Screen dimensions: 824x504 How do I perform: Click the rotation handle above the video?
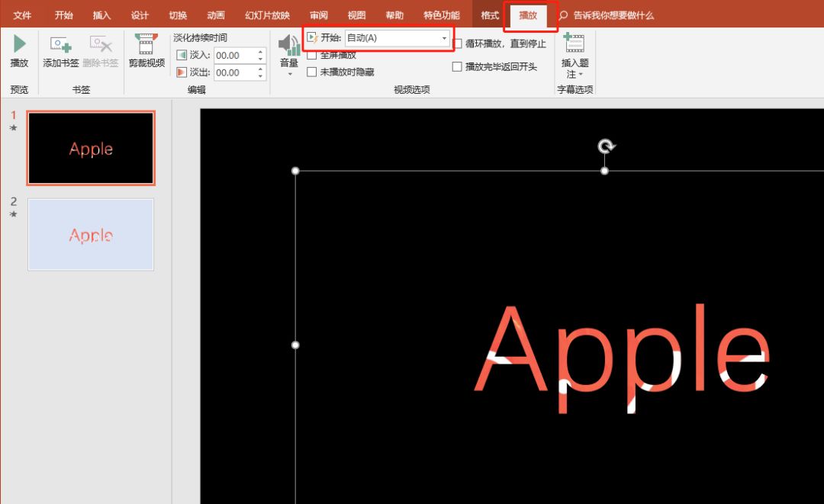point(606,146)
